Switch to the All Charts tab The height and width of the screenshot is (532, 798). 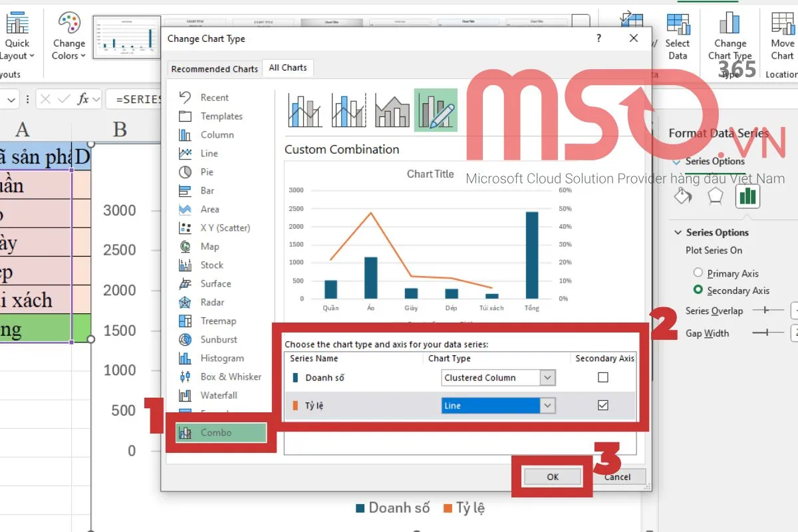(288, 67)
